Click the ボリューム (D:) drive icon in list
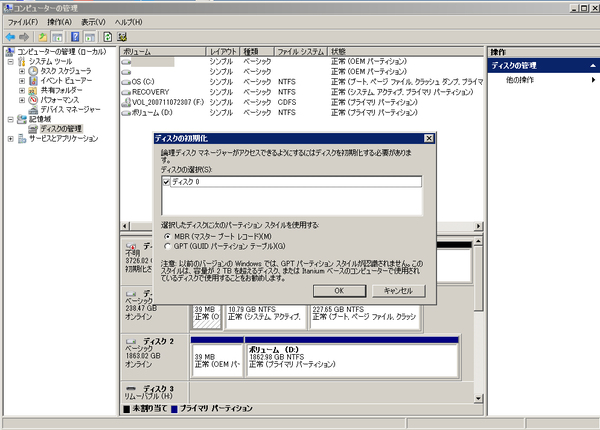The width and height of the screenshot is (600, 430). 126,113
